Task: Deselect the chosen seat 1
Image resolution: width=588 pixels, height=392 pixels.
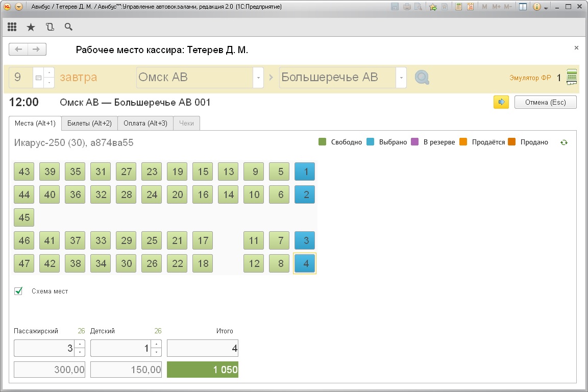Action: click(305, 171)
